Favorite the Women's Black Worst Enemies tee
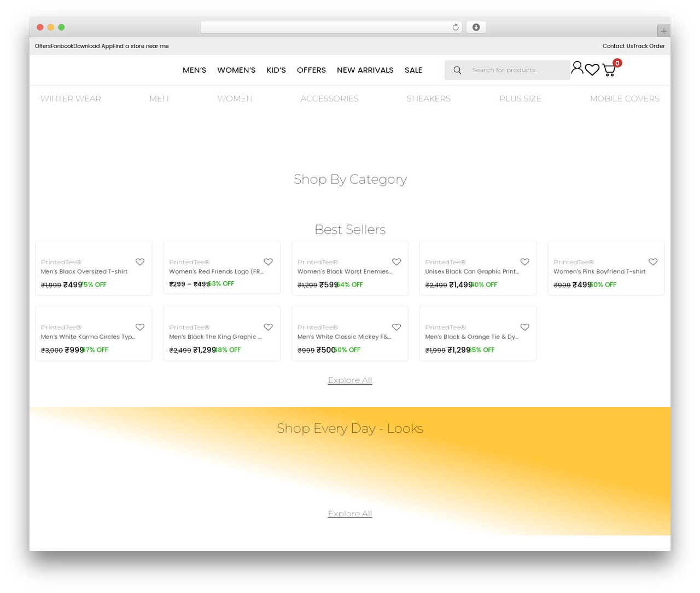Screen dimensions: 700x593 396,262
